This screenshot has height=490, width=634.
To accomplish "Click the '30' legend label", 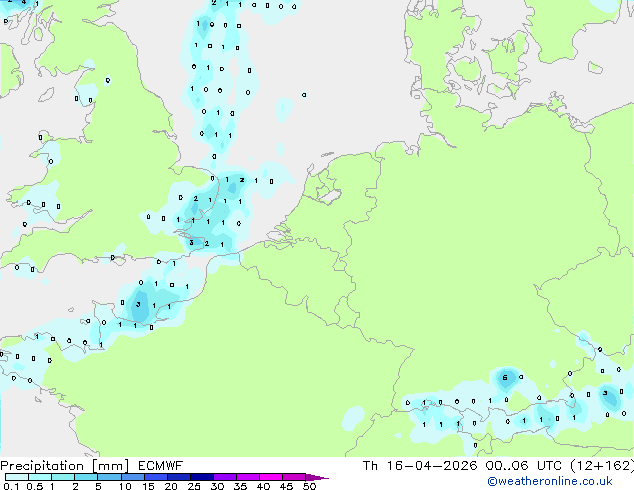I will [217, 486].
